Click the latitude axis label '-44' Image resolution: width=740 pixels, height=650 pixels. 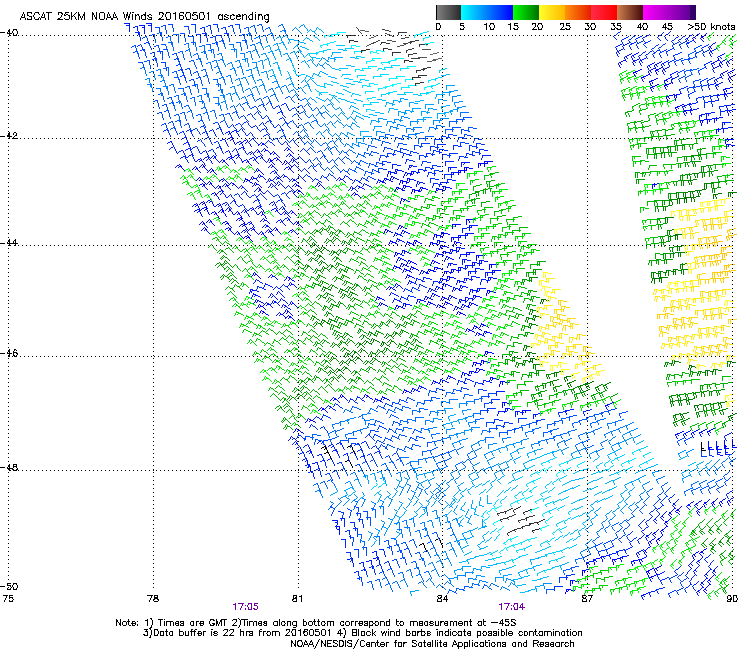[10, 243]
